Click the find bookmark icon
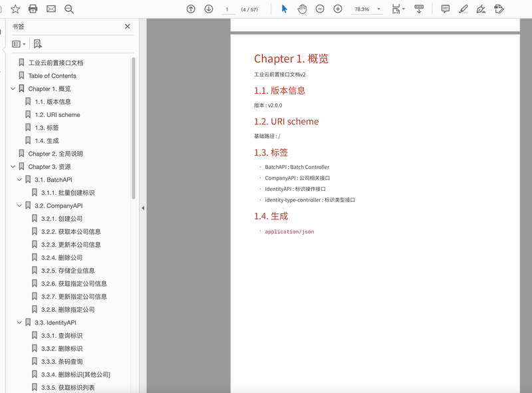 38,44
